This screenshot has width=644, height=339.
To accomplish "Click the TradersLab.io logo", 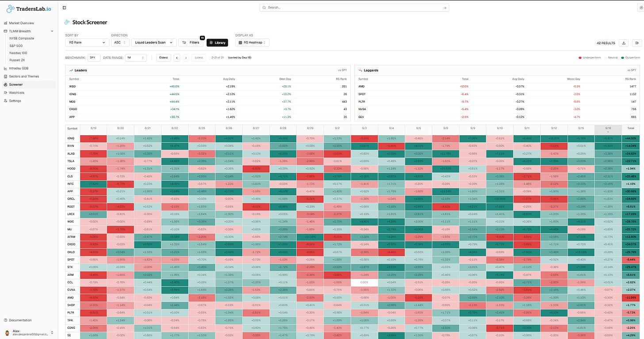I will [29, 8].
